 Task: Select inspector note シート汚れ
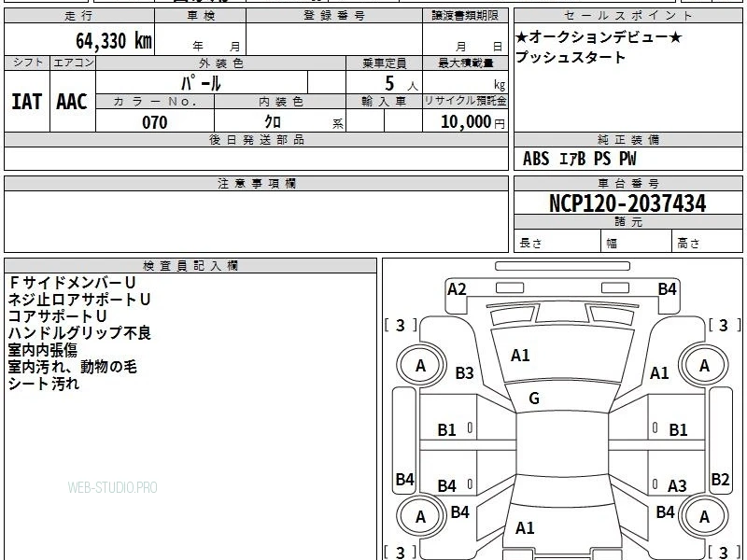43,384
